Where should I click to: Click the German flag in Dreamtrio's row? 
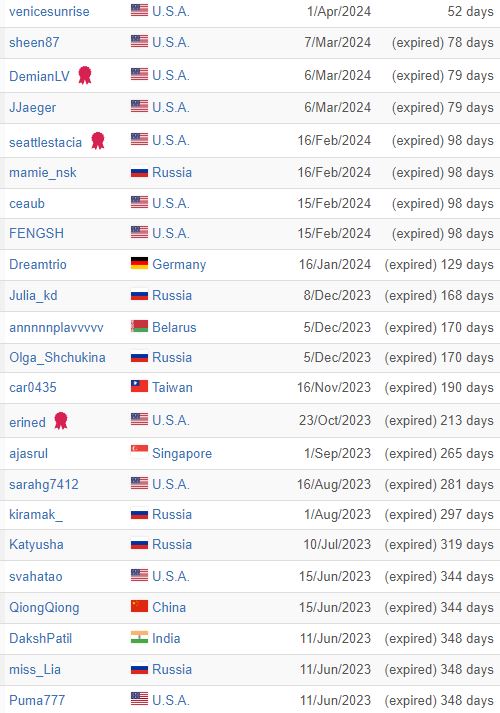(x=139, y=263)
